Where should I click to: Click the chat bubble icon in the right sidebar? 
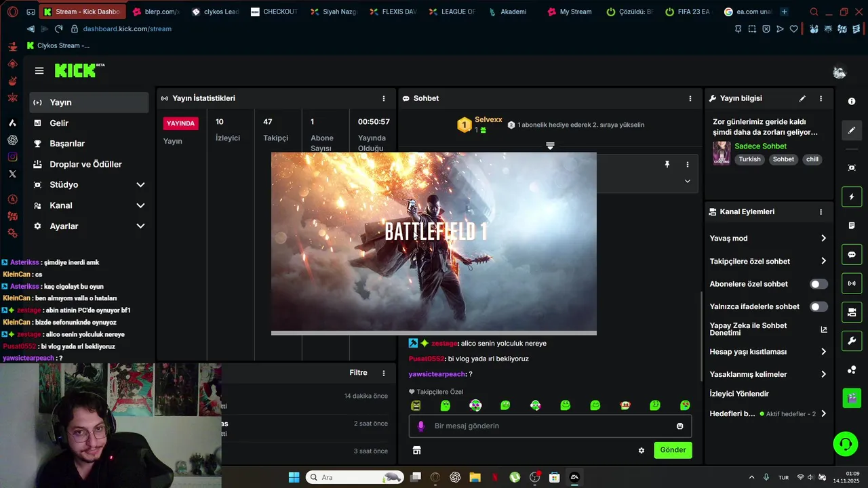pyautogui.click(x=852, y=255)
